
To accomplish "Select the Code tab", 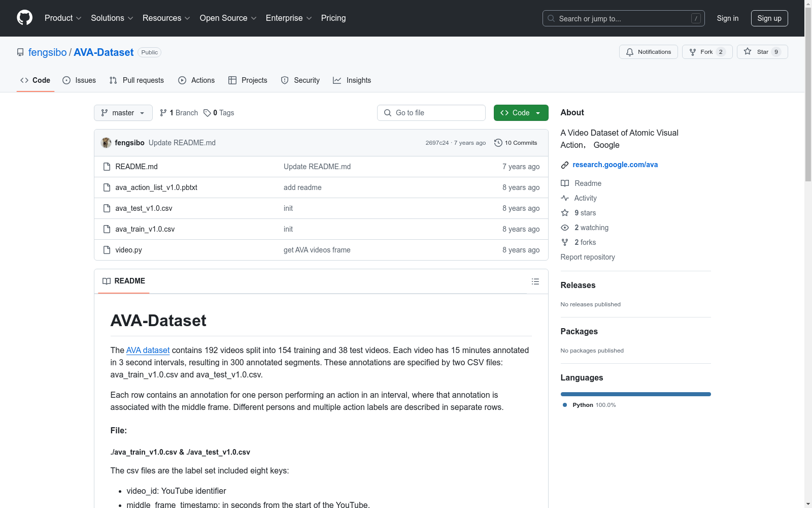I will click(x=36, y=80).
